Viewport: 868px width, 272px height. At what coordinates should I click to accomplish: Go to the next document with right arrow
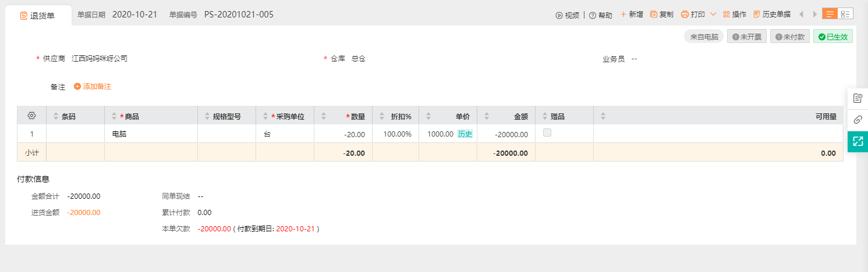815,14
